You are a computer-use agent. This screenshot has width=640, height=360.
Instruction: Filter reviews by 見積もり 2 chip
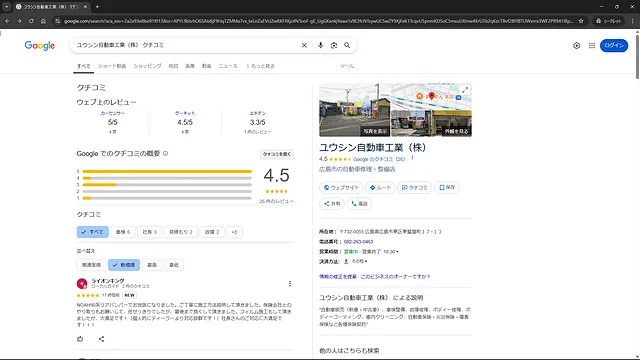(181, 232)
